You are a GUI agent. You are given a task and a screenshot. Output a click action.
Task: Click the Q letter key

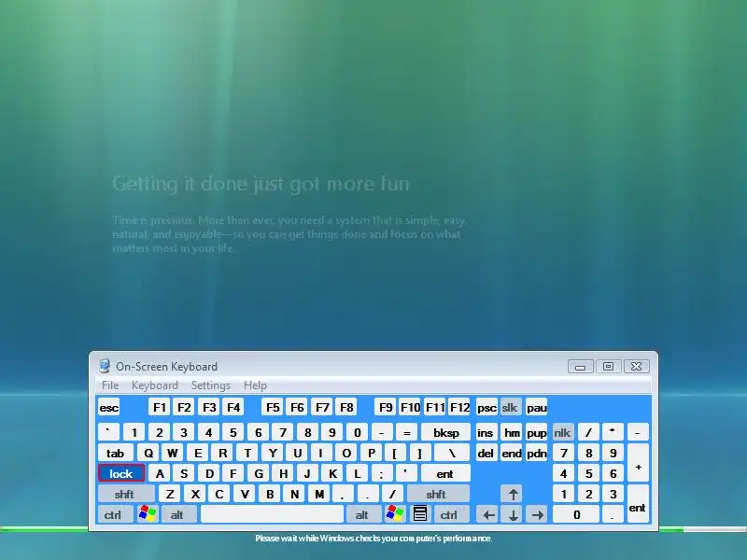[148, 453]
